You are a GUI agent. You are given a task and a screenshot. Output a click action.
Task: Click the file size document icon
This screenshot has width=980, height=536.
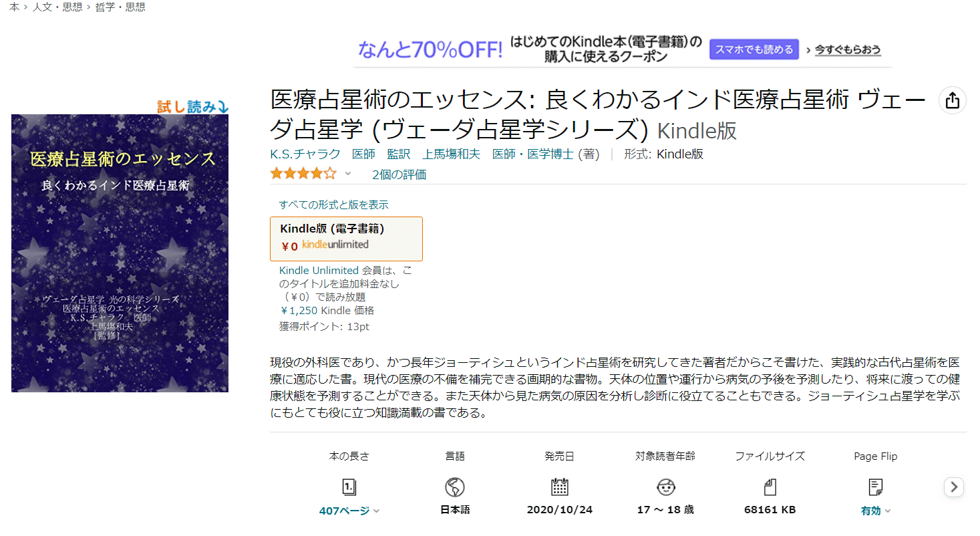point(770,487)
